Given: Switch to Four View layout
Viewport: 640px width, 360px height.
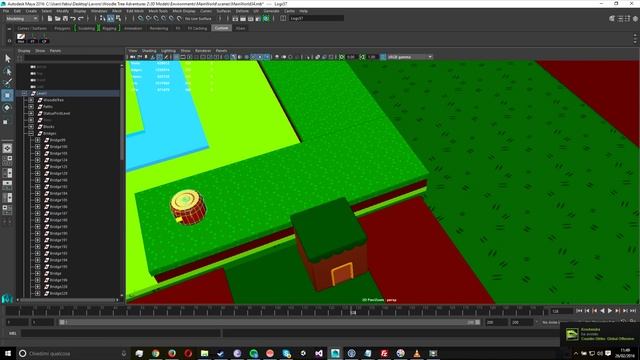Looking at the screenshot, I should (7, 160).
